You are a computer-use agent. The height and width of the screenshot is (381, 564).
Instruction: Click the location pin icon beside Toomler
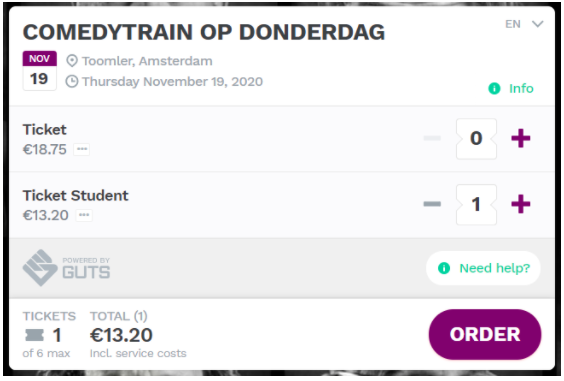tap(72, 61)
